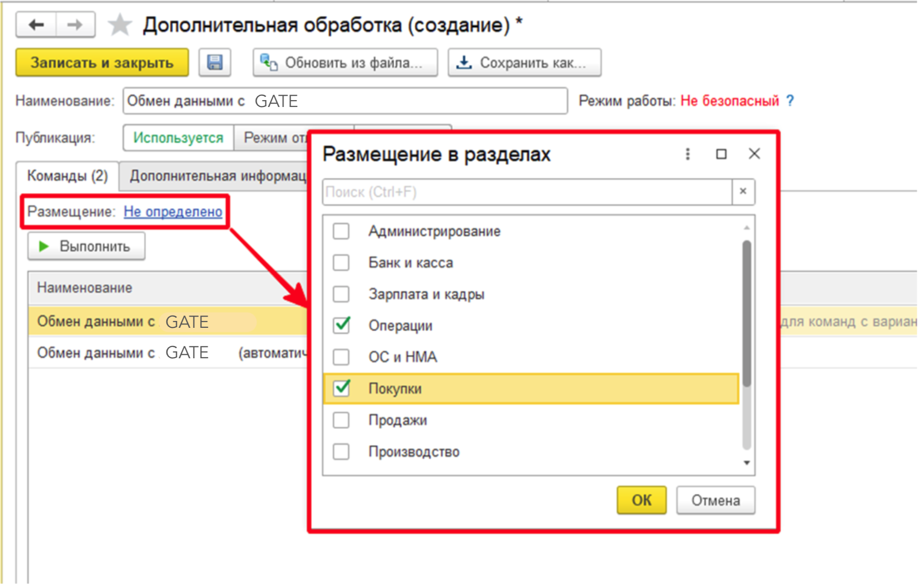Enable the Администрирование checkbox
Image resolution: width=924 pixels, height=585 pixels.
341,231
